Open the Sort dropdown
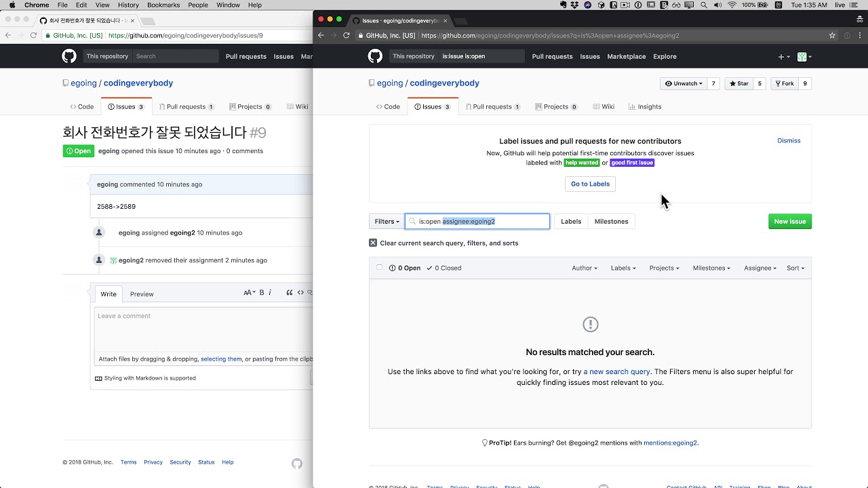Image resolution: width=868 pixels, height=488 pixels. [x=795, y=268]
